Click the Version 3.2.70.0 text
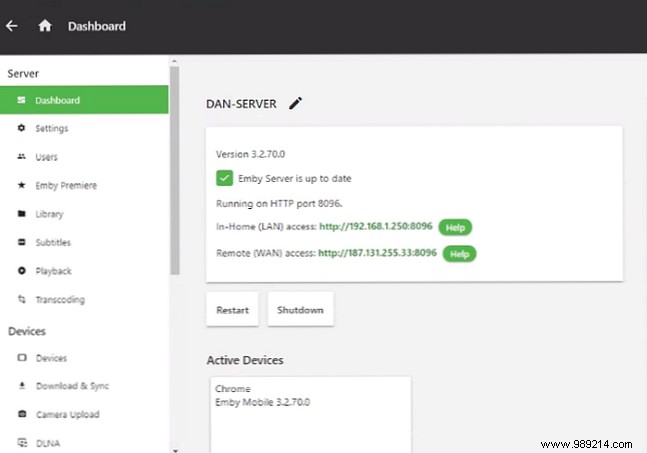 click(250, 154)
